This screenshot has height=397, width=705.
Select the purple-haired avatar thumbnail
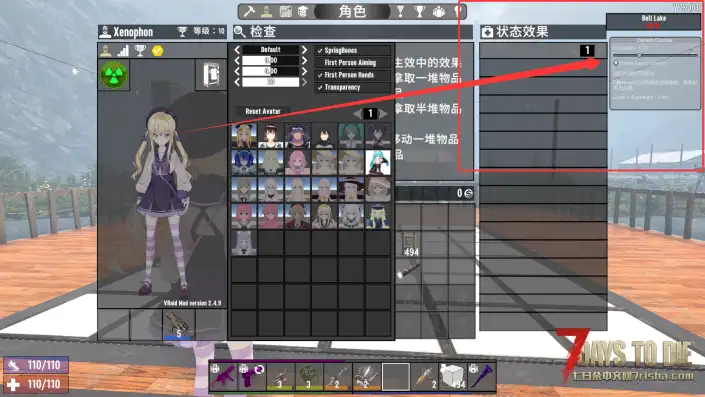[x=298, y=136]
